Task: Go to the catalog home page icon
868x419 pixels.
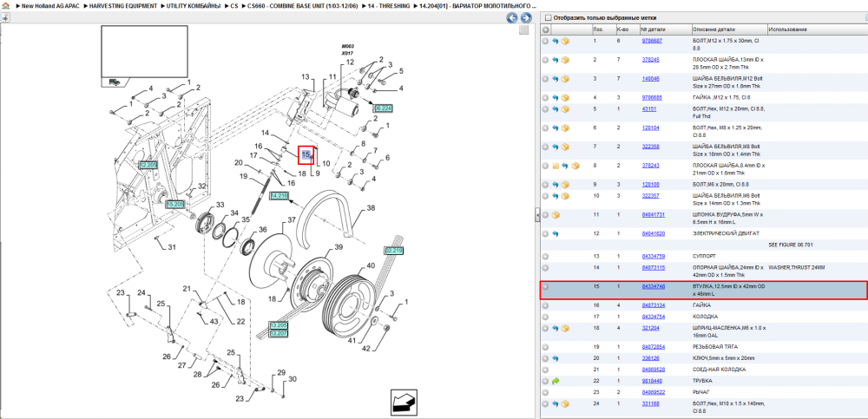Action: [x=5, y=5]
